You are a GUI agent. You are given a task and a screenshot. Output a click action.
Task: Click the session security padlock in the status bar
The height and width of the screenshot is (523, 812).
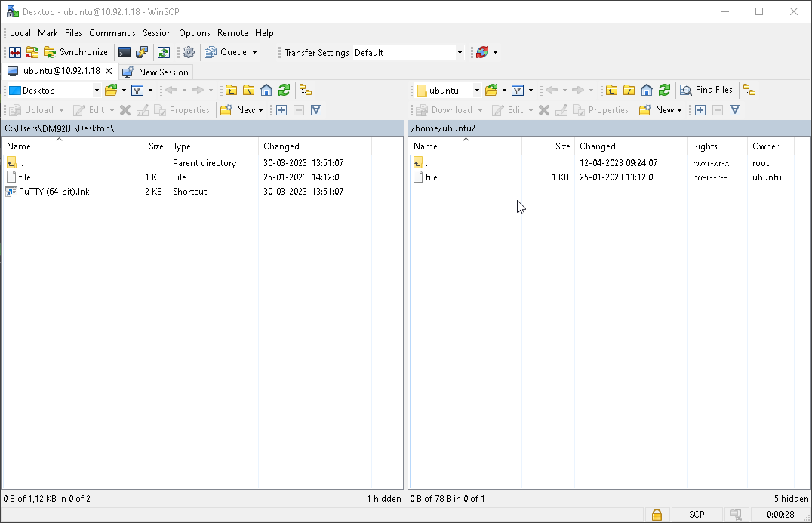click(x=657, y=514)
